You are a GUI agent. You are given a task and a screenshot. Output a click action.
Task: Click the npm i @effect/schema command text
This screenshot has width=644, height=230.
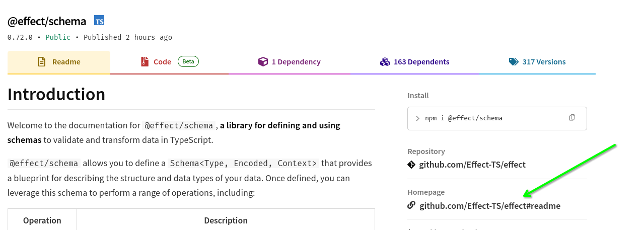pos(463,118)
